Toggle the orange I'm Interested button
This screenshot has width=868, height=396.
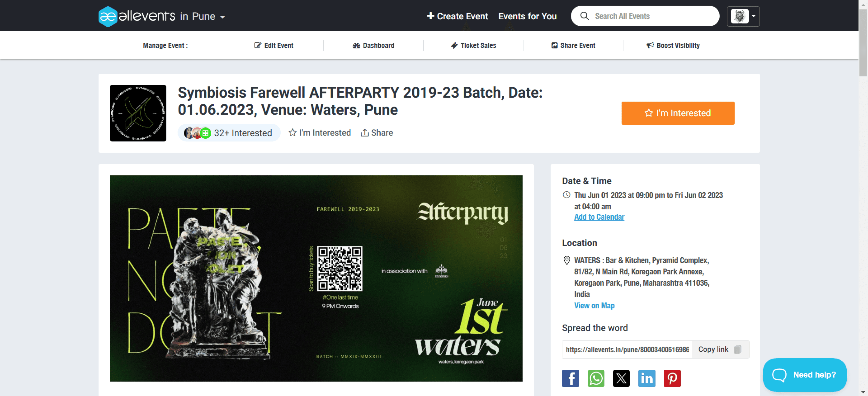[x=678, y=113]
